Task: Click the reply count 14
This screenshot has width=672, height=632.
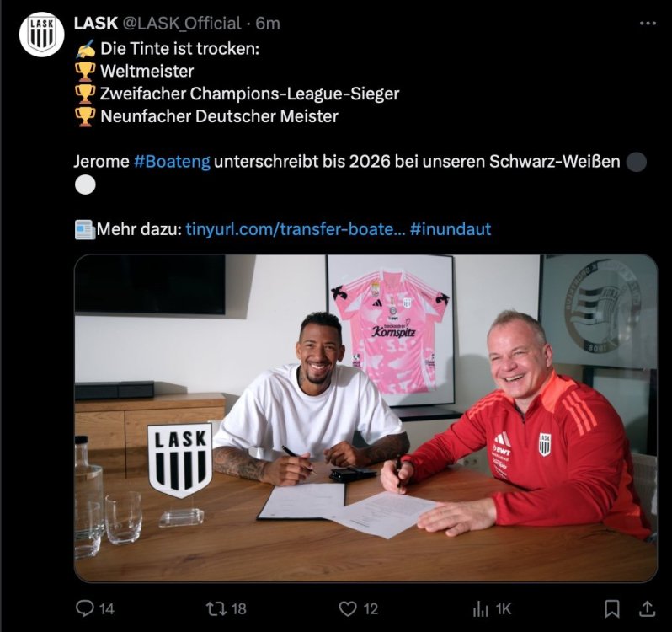Action: point(107,609)
